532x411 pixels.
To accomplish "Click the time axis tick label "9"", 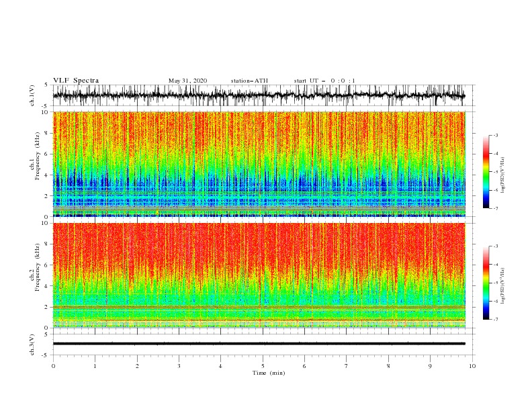I will pos(430,366).
